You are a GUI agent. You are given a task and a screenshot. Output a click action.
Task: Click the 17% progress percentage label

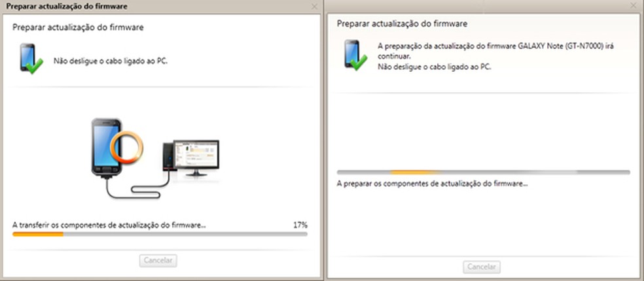tap(300, 225)
